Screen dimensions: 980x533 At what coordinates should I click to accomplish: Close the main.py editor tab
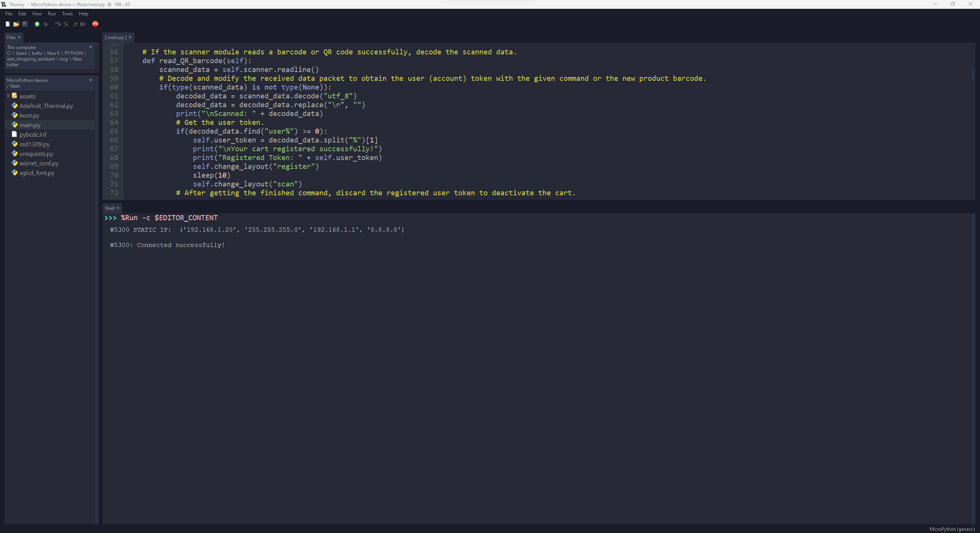point(130,37)
